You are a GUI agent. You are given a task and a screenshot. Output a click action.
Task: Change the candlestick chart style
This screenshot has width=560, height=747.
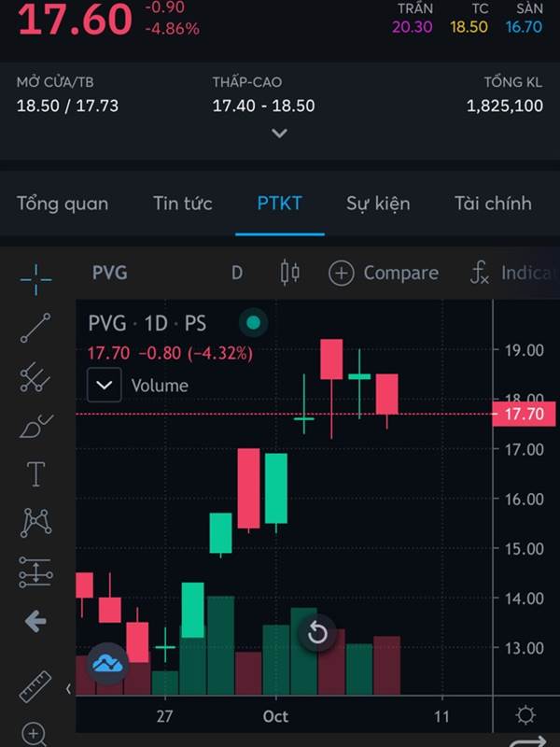coord(290,273)
